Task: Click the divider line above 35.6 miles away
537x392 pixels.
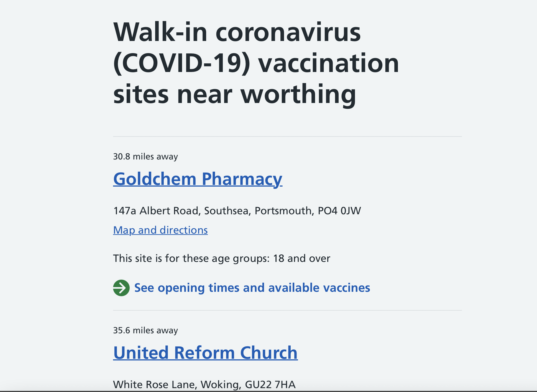Action: click(287, 310)
